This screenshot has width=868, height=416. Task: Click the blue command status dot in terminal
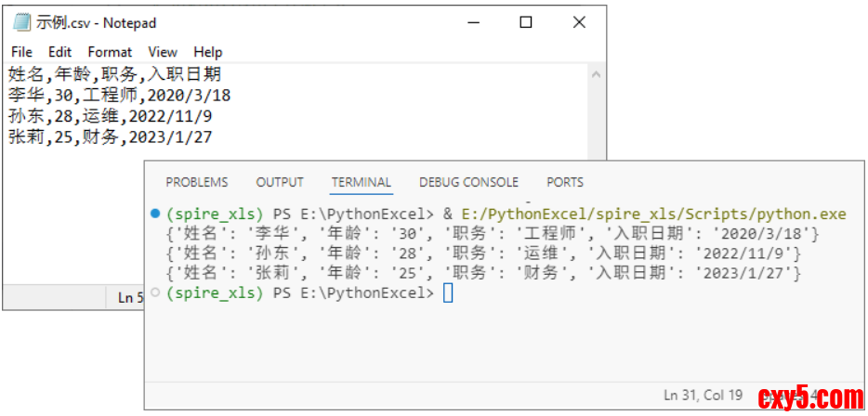click(154, 214)
